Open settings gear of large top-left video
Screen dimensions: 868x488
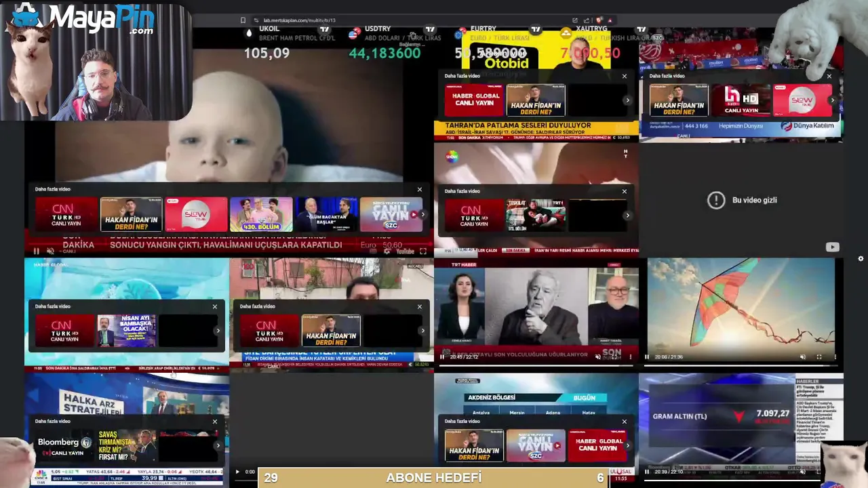[387, 251]
